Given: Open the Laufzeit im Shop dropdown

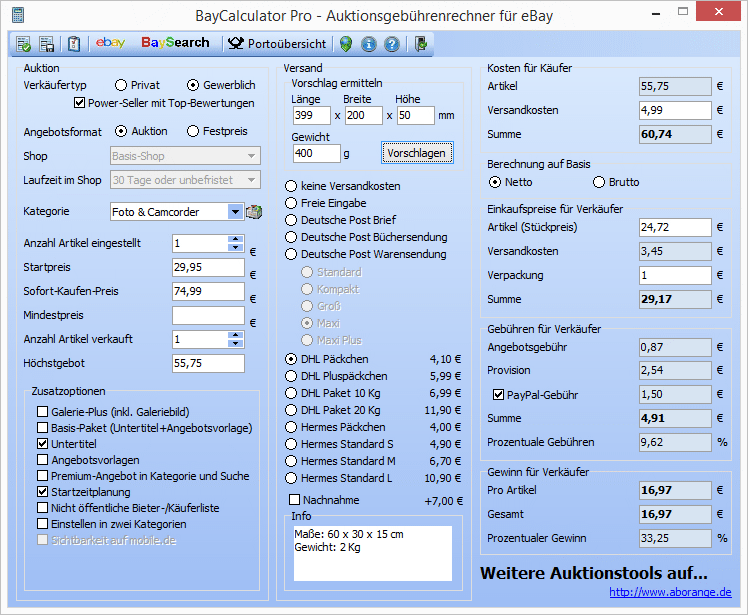Looking at the screenshot, I should click(x=185, y=180).
